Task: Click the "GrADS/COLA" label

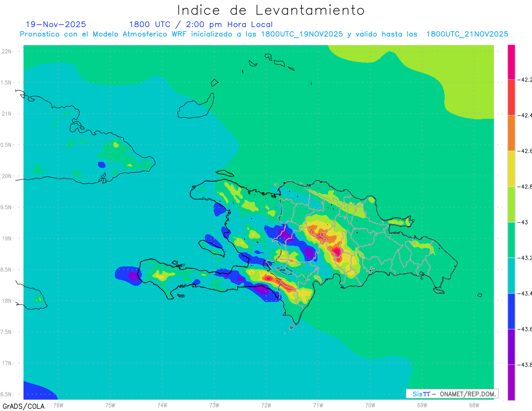Action: 23,406
